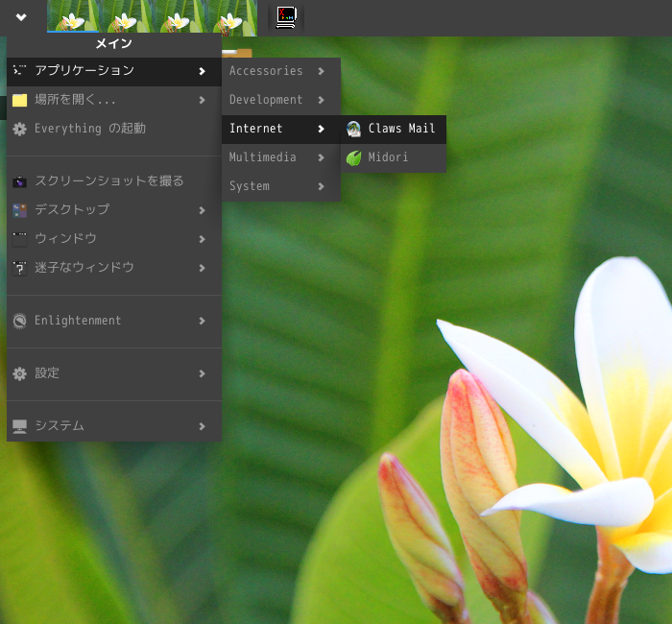Viewport: 672px width, 624px height.
Task: Choose 場所を開く... menu entry
Action: point(114,100)
